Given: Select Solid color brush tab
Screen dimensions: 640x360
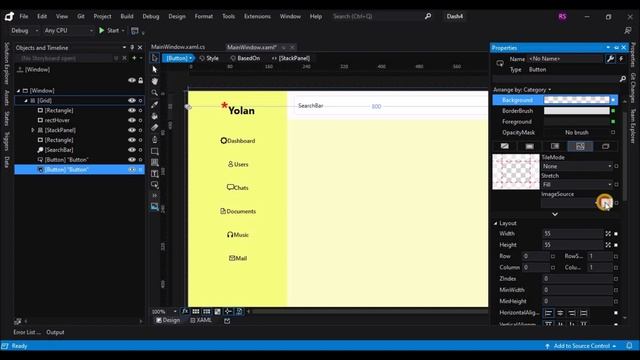Looking at the screenshot, I should point(529,146).
